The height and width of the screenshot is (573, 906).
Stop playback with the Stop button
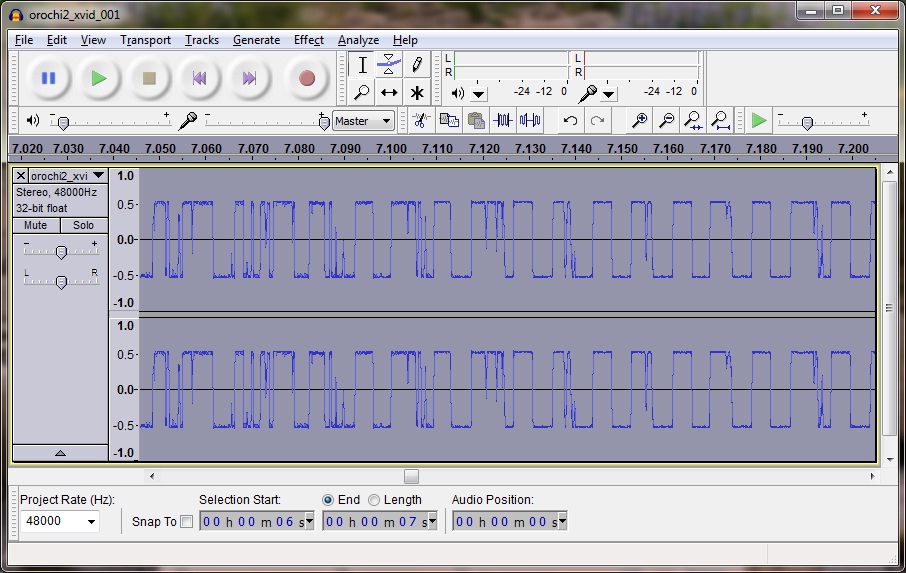(x=149, y=78)
